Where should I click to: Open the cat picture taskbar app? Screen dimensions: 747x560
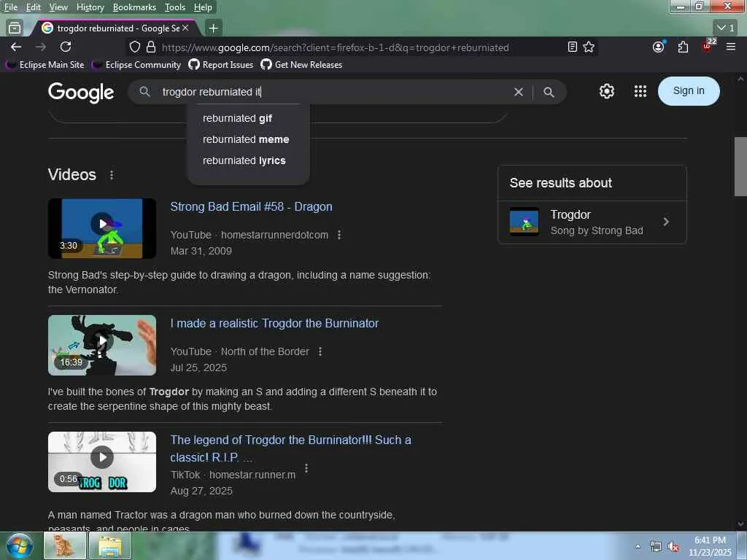coord(65,545)
